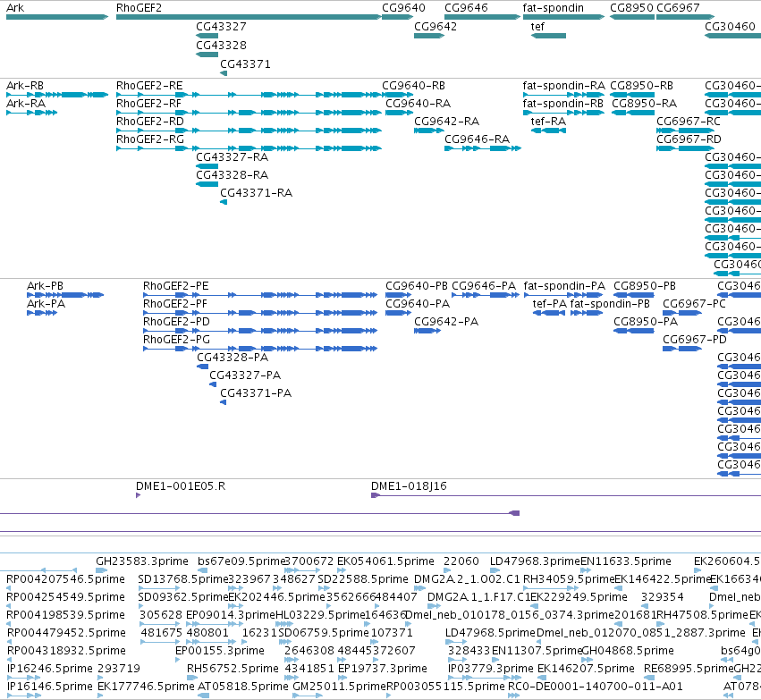
Task: Click the CG9642 gene label
Action: click(435, 26)
